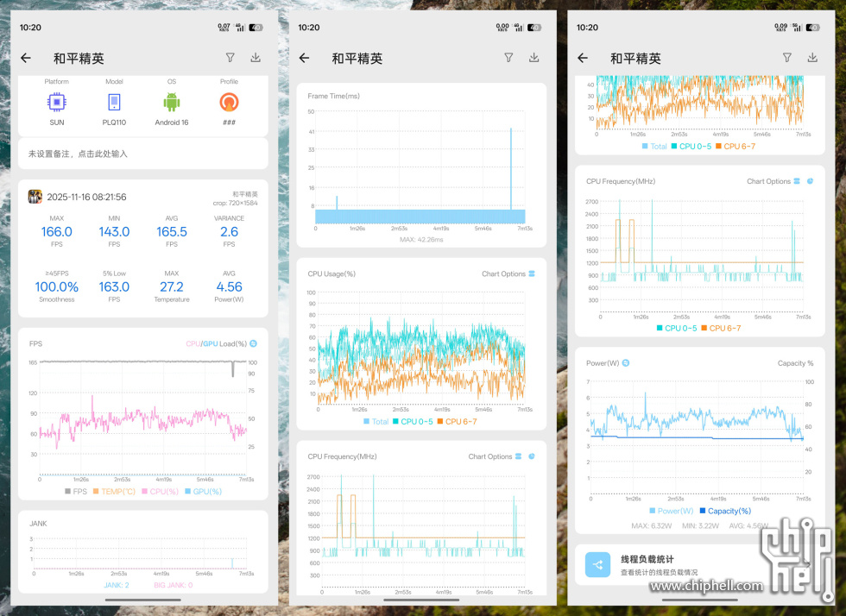This screenshot has width=846, height=616.
Task: Tap the BIG JANK legend label
Action: (x=172, y=585)
